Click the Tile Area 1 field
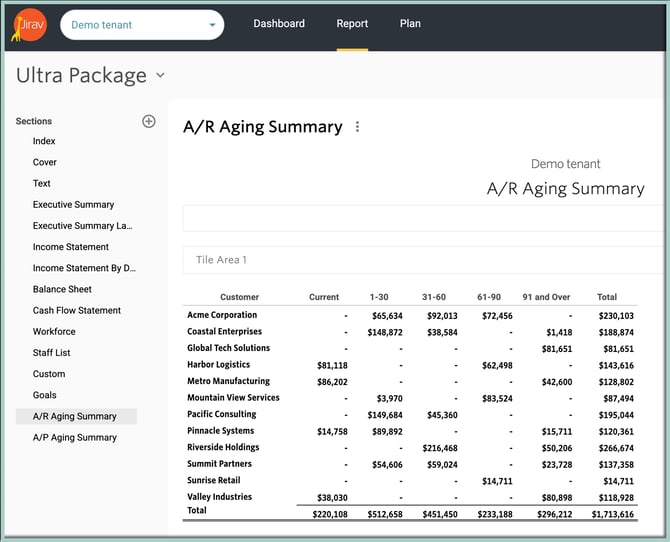The width and height of the screenshot is (670, 542). pyautogui.click(x=420, y=260)
